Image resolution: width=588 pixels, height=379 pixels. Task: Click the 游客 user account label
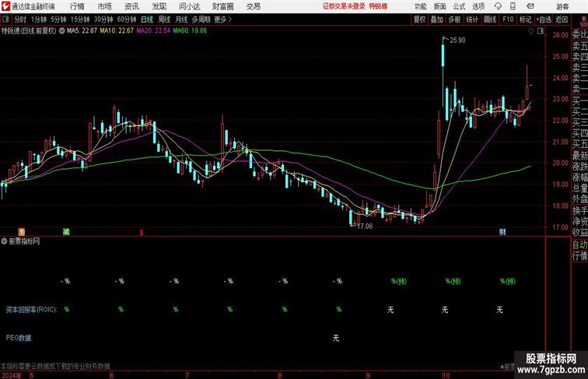coord(562,6)
